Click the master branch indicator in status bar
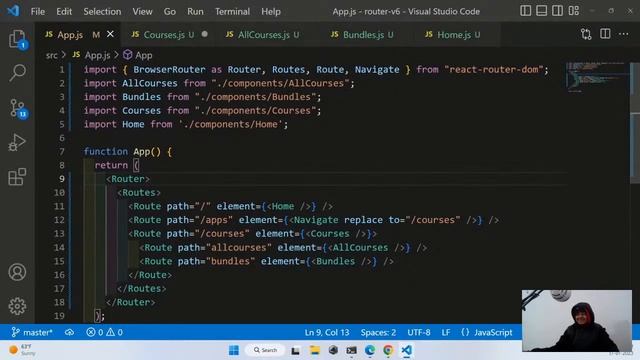This screenshot has height=360, width=640. point(32,332)
